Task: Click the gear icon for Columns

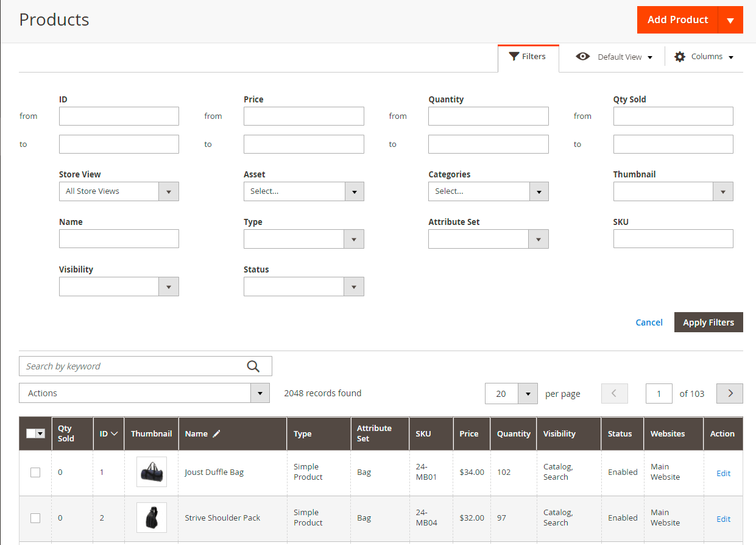Action: (x=680, y=57)
